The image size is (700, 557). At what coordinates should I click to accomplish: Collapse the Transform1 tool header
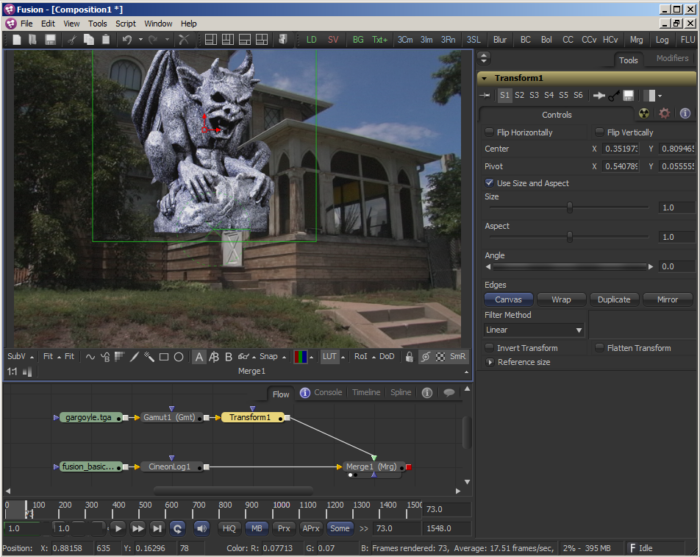coord(484,78)
